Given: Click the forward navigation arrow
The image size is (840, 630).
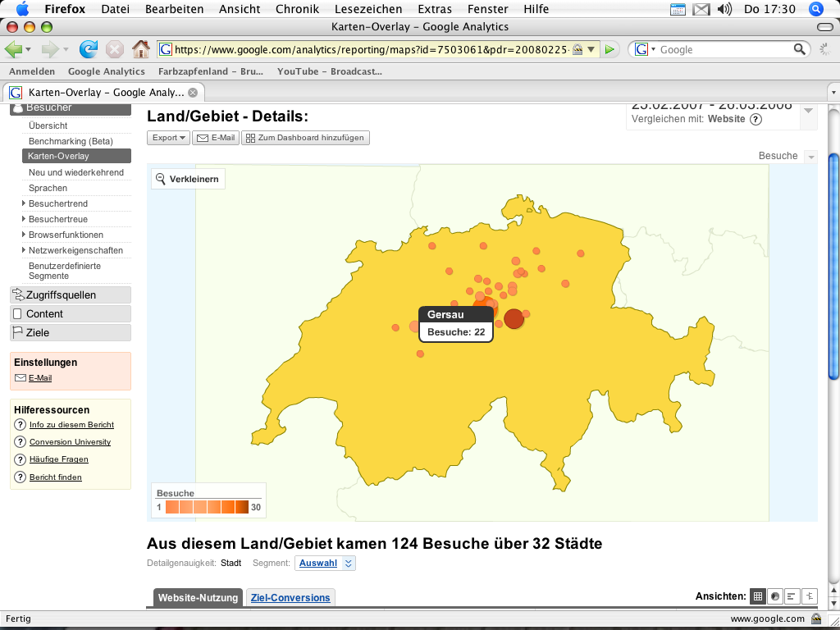Looking at the screenshot, I should pyautogui.click(x=50, y=50).
